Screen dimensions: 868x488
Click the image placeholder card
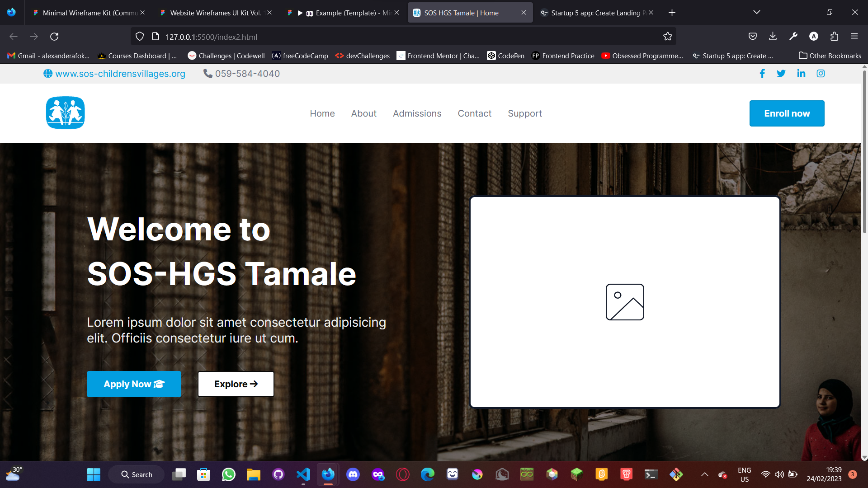point(625,302)
